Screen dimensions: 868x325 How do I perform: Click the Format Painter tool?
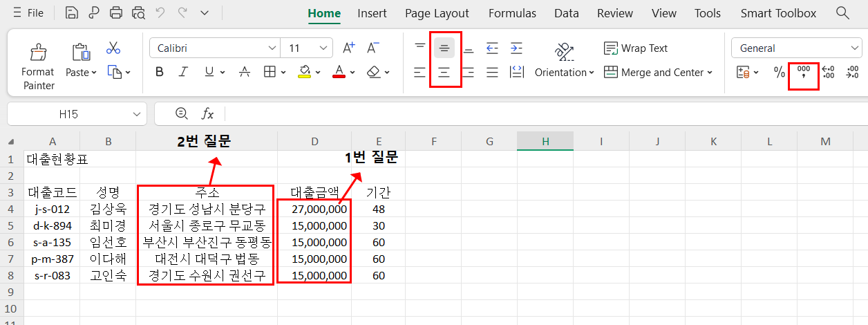point(37,66)
